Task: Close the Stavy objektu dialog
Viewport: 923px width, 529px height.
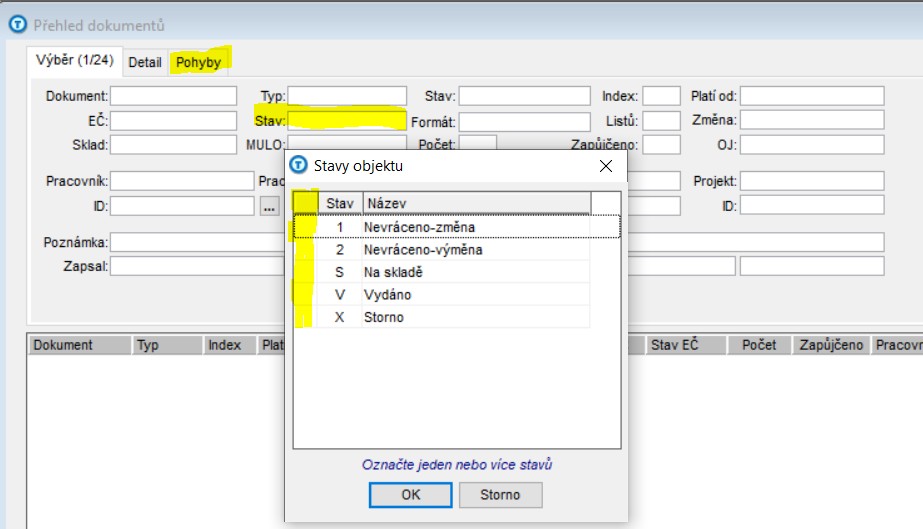Action: click(x=606, y=167)
